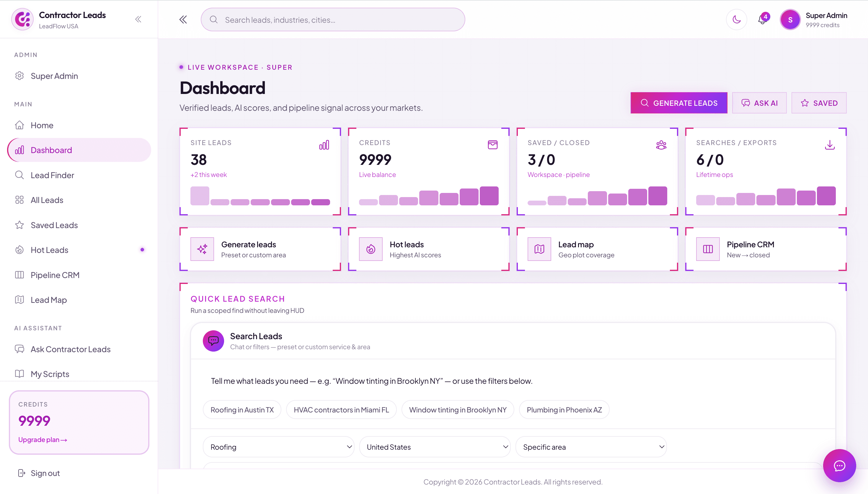Select 'HVAC contractors in Miami FL' chip
This screenshot has height=494, width=868.
[x=341, y=409]
